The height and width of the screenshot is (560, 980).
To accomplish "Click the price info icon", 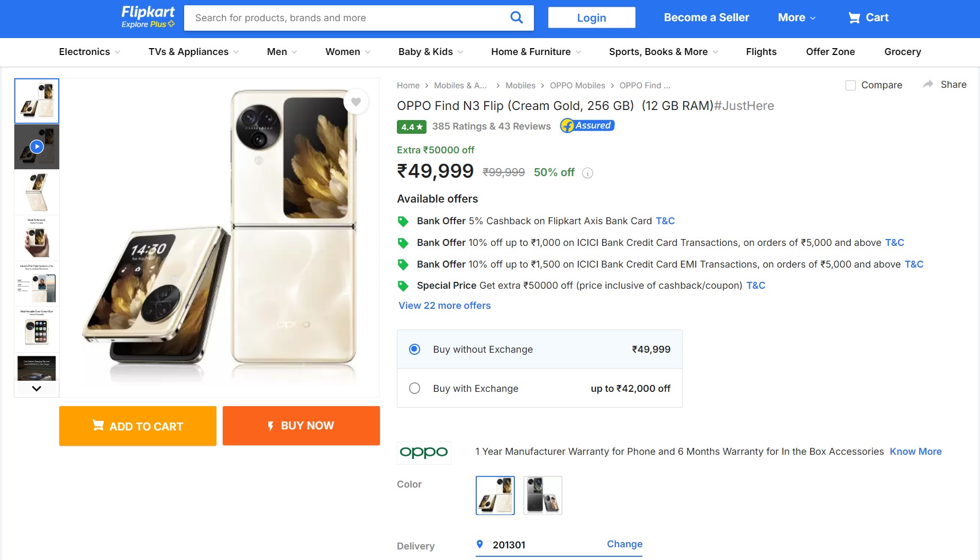I will (x=587, y=173).
